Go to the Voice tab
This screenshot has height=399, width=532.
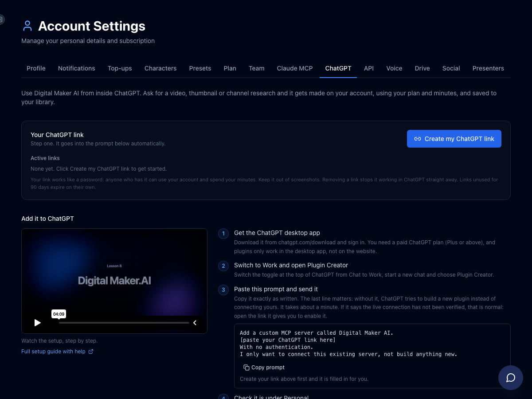(x=394, y=68)
